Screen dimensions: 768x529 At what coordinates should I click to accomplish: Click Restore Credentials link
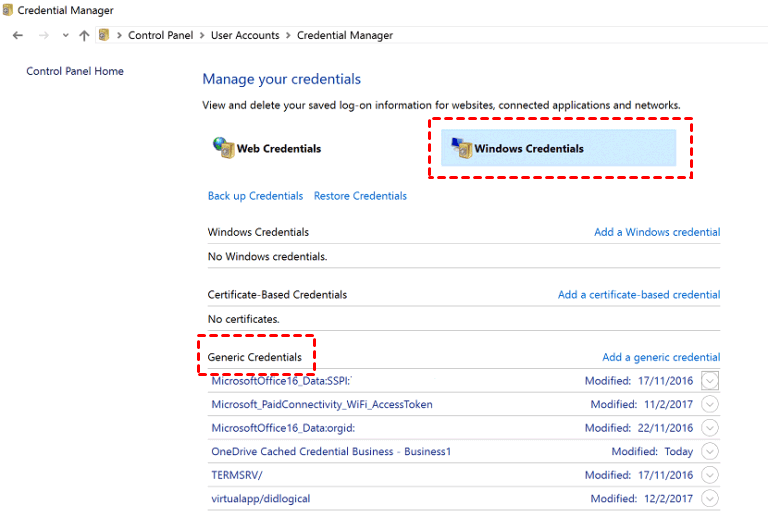pyautogui.click(x=360, y=196)
